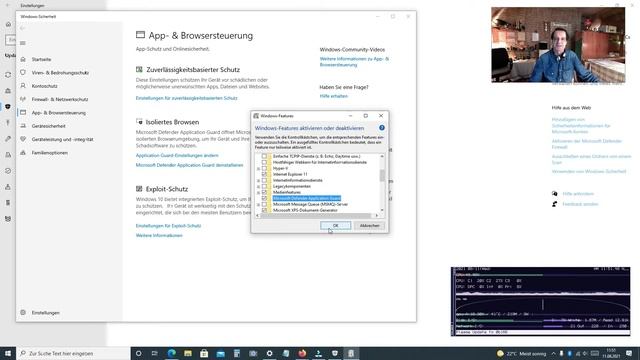Click the wrench troubleshooting icon in Einstellungen
The image size is (640, 360).
8,139
